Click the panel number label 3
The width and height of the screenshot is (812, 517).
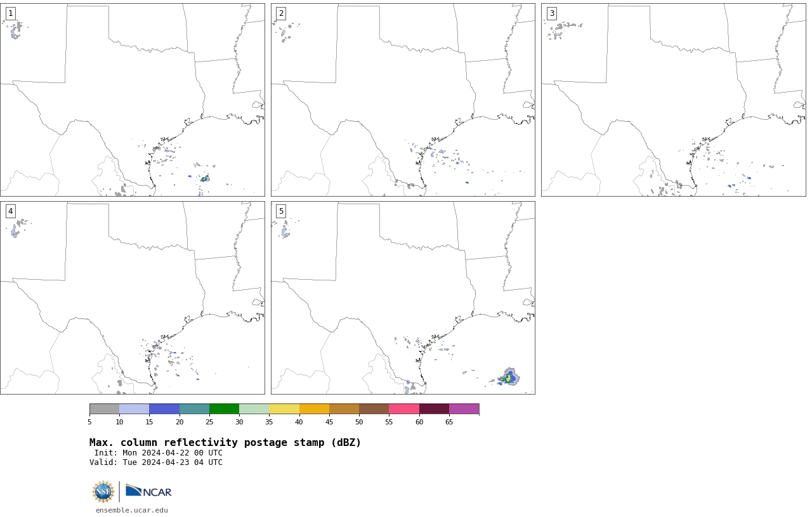[x=551, y=13]
